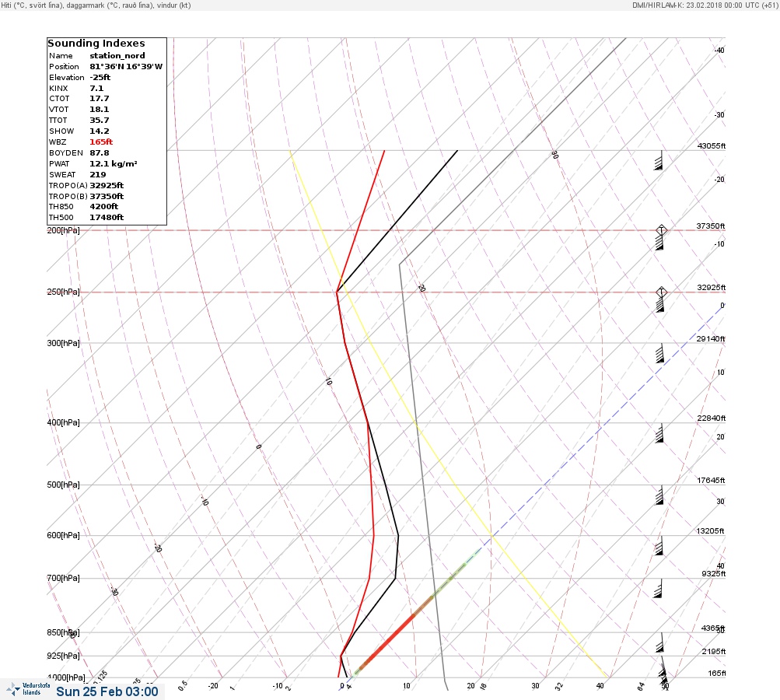780x700 pixels.
Task: Click the '925[hPa]' pressure label
Action: [63, 656]
